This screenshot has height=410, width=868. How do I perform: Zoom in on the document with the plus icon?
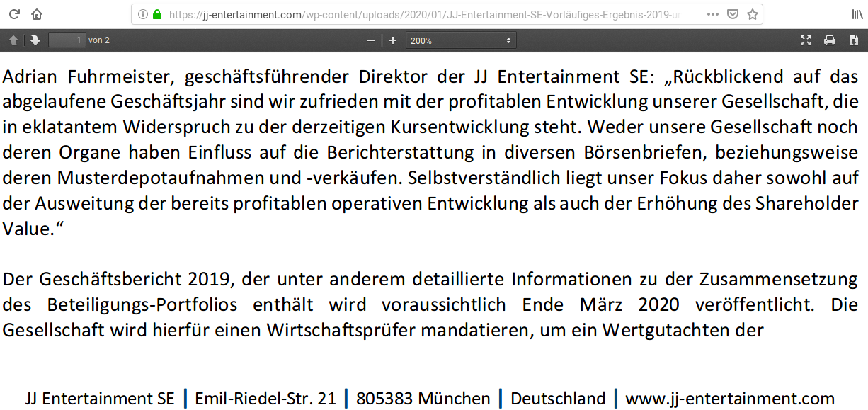pos(392,40)
